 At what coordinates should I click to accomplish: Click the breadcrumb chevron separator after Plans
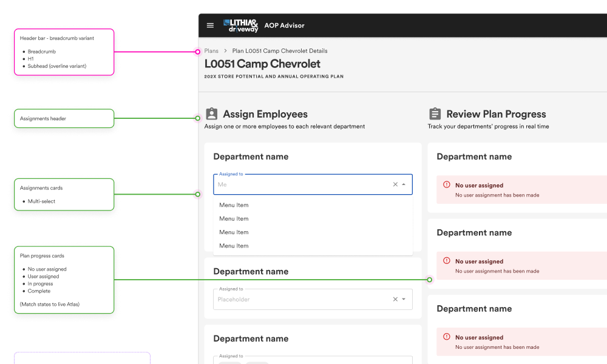(225, 51)
